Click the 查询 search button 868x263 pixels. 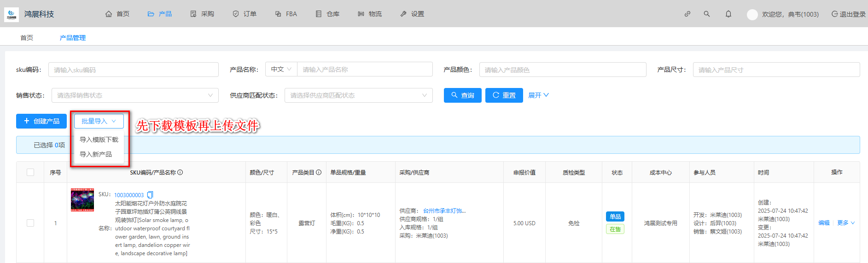tap(462, 95)
